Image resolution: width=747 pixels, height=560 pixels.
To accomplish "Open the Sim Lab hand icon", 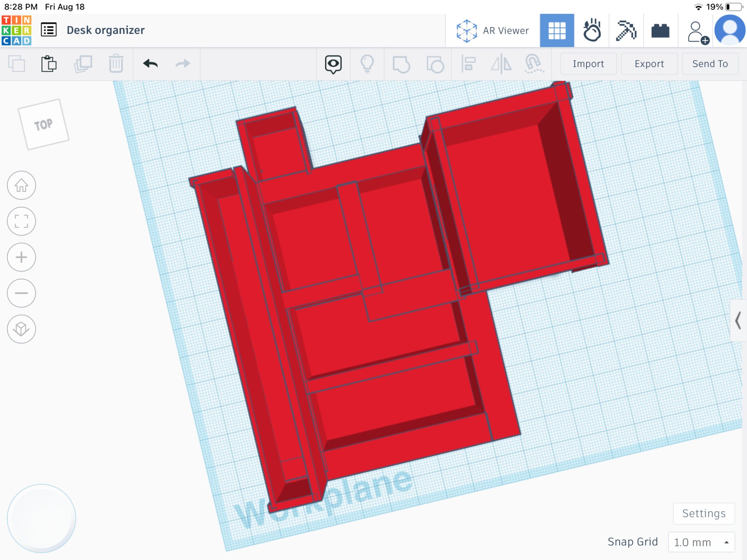I will coord(592,30).
